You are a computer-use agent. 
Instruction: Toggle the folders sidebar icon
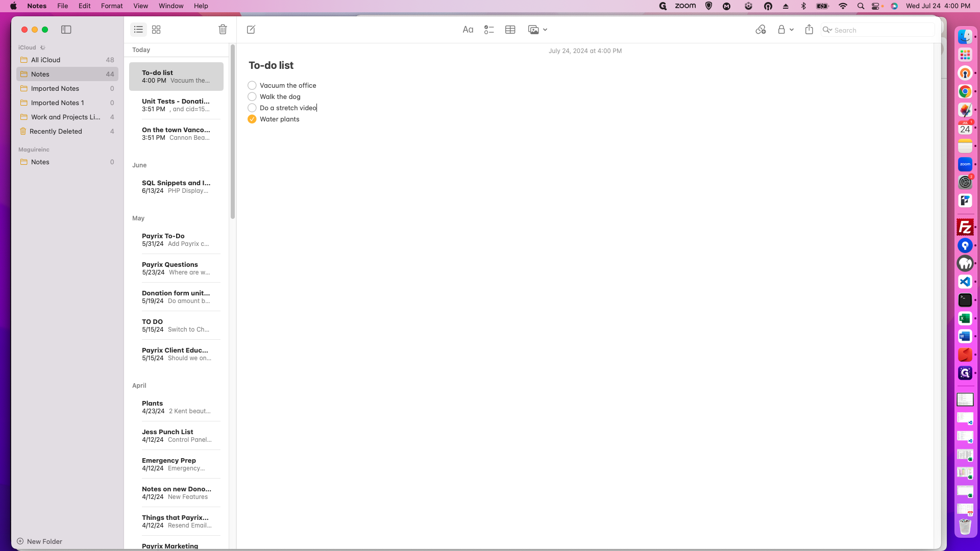tap(66, 30)
